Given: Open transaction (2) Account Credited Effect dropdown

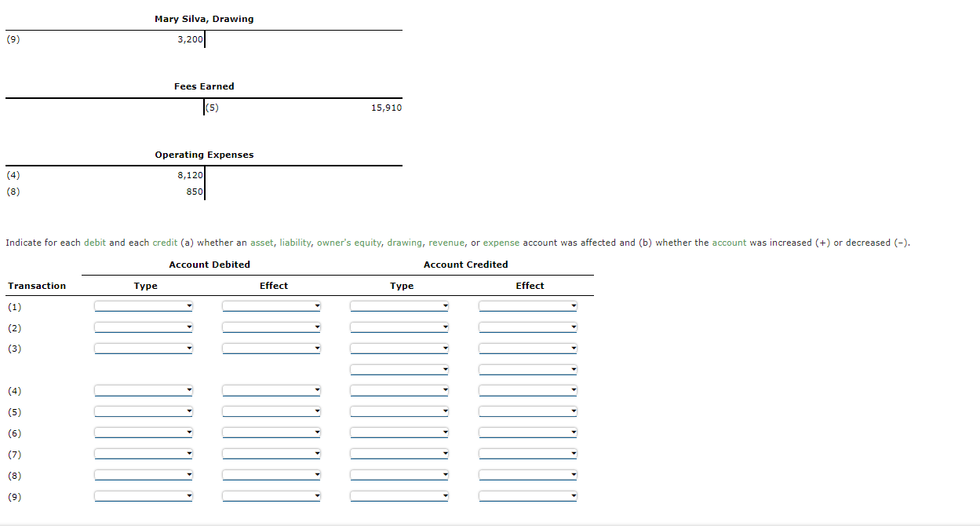Looking at the screenshot, I should point(528,327).
